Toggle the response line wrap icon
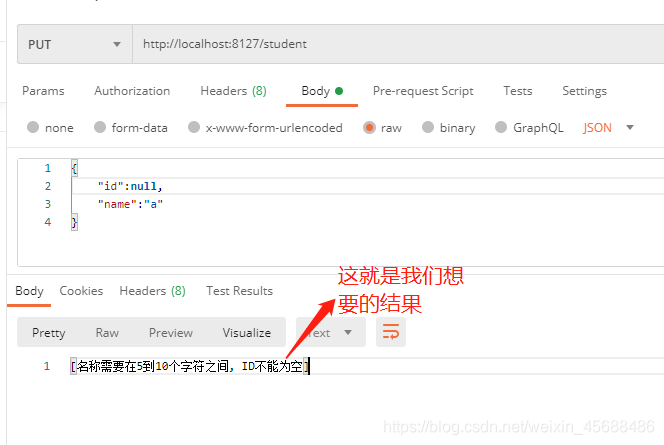Screen dimensions: 664x445 click(x=391, y=332)
